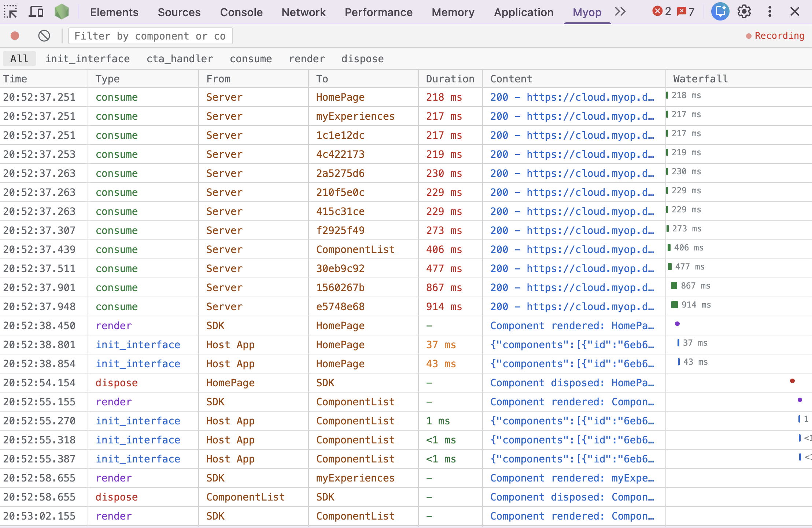Select the cta_handler filter option

click(179, 59)
